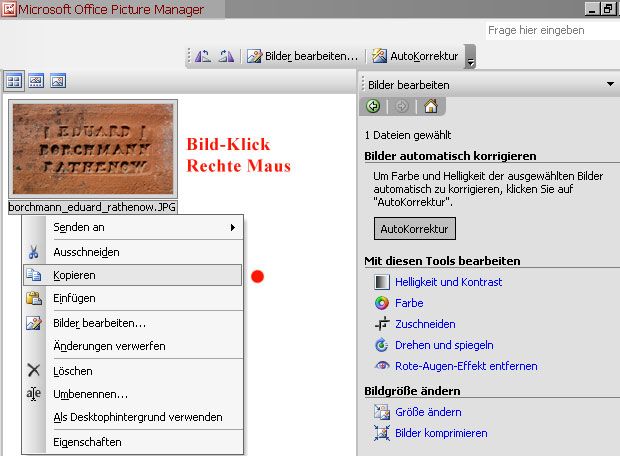Click the Bilder bearbeiten toolbar button
The image size is (620, 456).
[x=302, y=56]
